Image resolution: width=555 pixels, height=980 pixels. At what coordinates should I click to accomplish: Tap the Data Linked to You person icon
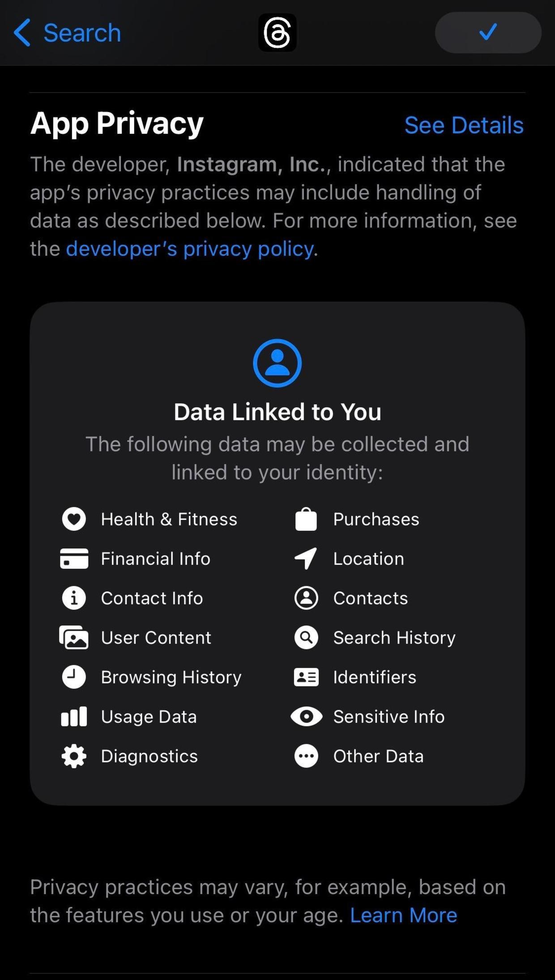click(277, 363)
